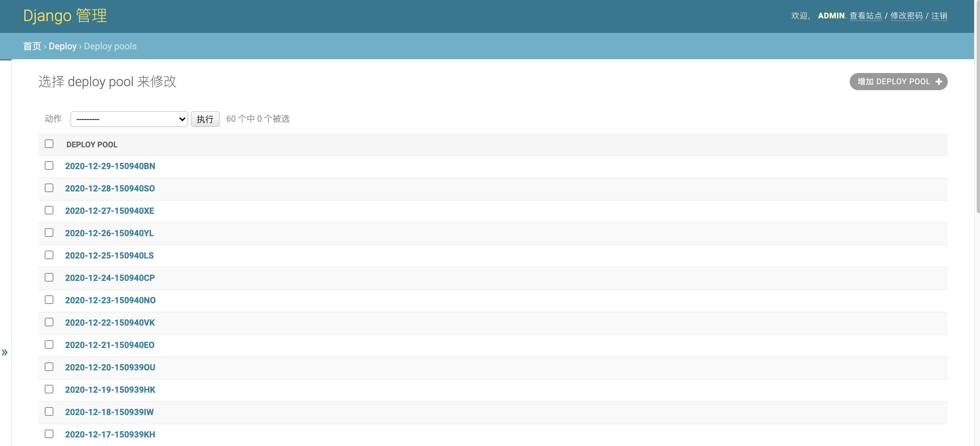Open deploy pool 2020-12-24-150940CP
Image resolution: width=980 pixels, height=446 pixels.
[110, 278]
